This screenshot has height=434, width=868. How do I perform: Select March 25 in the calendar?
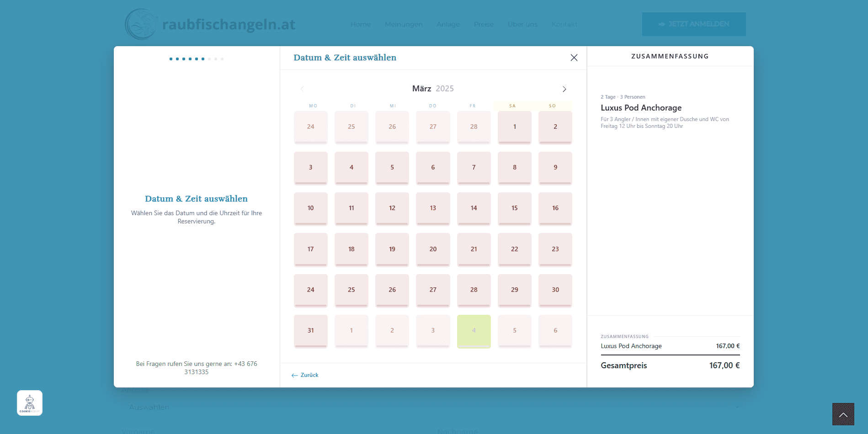[351, 291]
